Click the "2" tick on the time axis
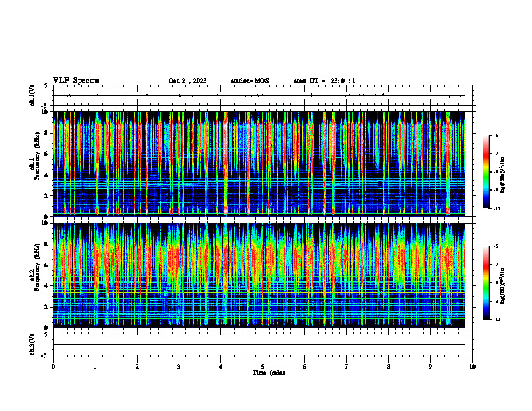532x411 pixels. (137, 367)
